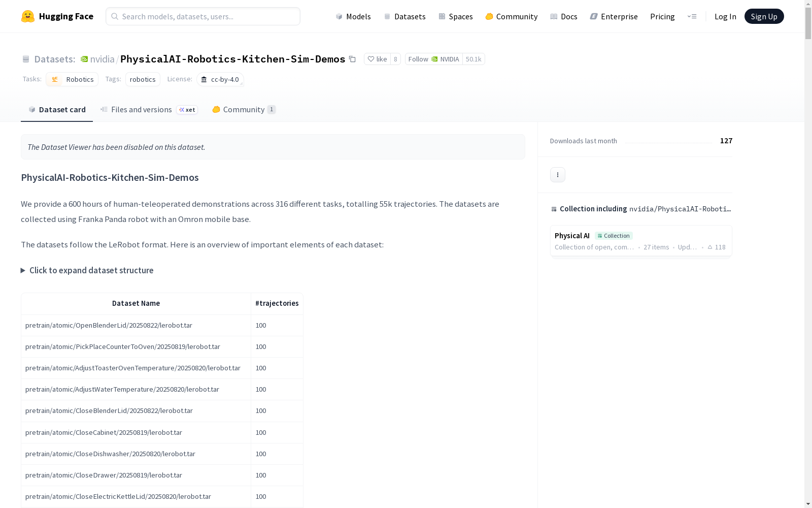Click the Downloads last month graph line
Image resolution: width=812 pixels, height=508 pixels.
(x=668, y=142)
